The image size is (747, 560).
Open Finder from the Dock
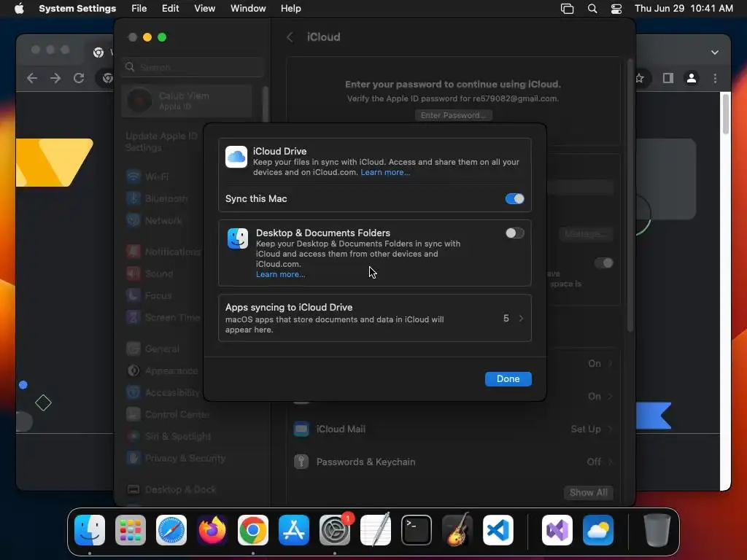pos(90,530)
